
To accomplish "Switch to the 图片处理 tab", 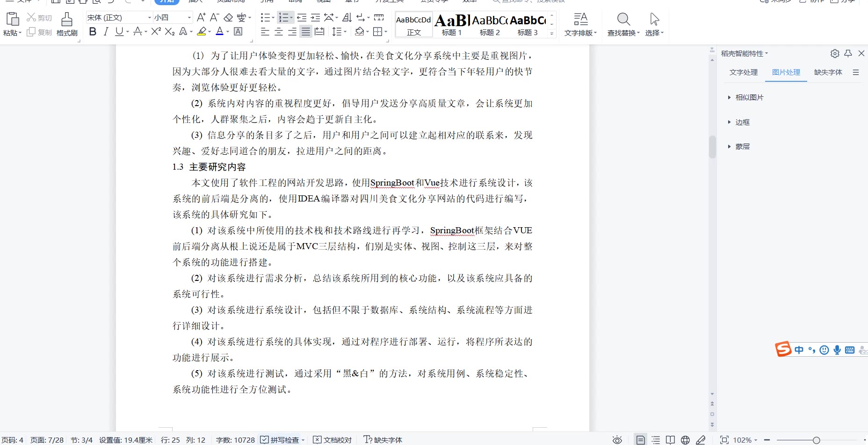I will click(786, 72).
